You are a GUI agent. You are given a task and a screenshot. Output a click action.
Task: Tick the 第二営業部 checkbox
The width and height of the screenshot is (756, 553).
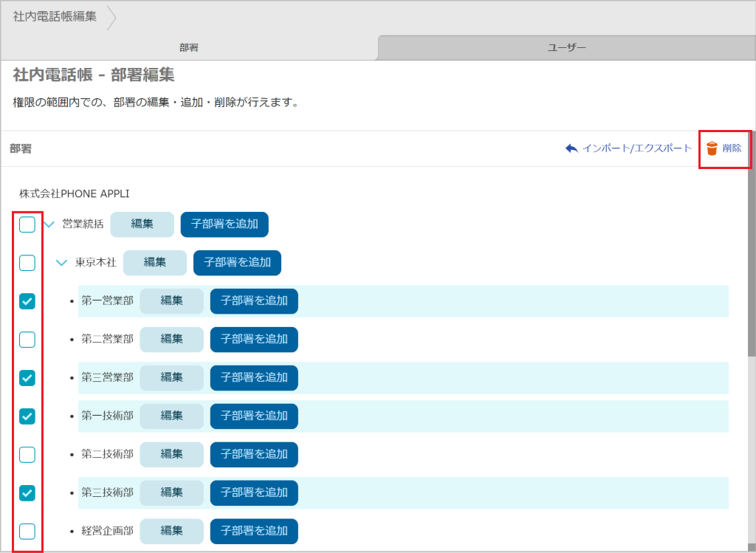pyautogui.click(x=27, y=340)
